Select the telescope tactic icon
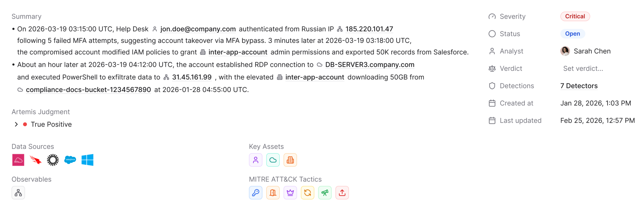Screen dimensions: 644x211 point(325,193)
